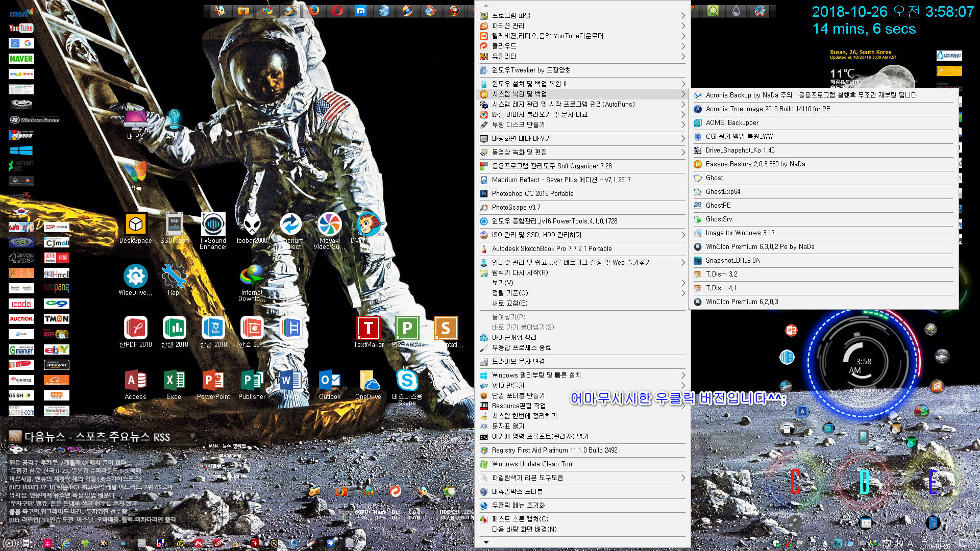The height and width of the screenshot is (551, 980).
Task: Open Internet Explorer in taskbar
Action: point(66,543)
